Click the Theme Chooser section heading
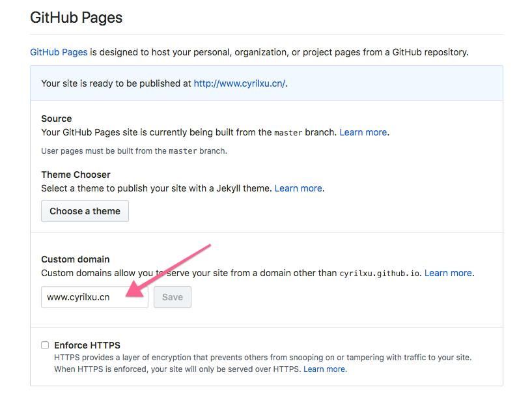This screenshot has width=532, height=398. 76,175
